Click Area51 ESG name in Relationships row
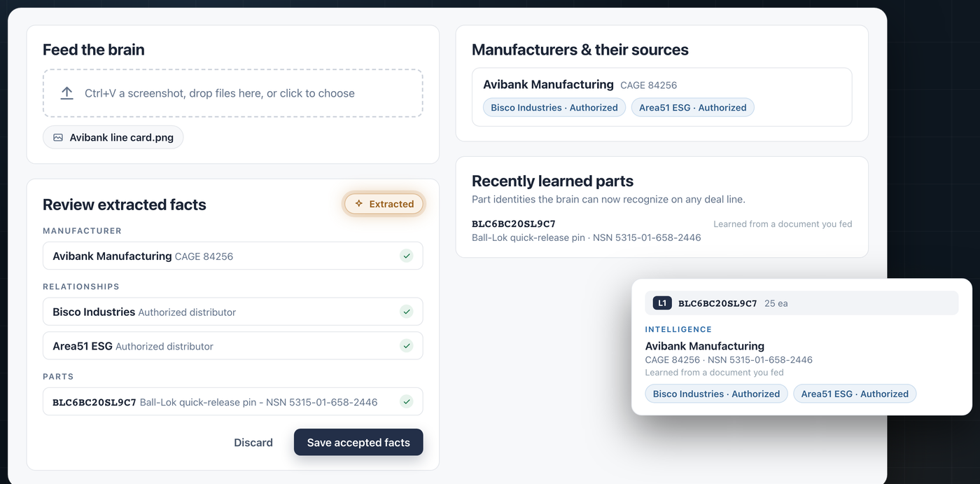This screenshot has width=980, height=484. pos(83,345)
